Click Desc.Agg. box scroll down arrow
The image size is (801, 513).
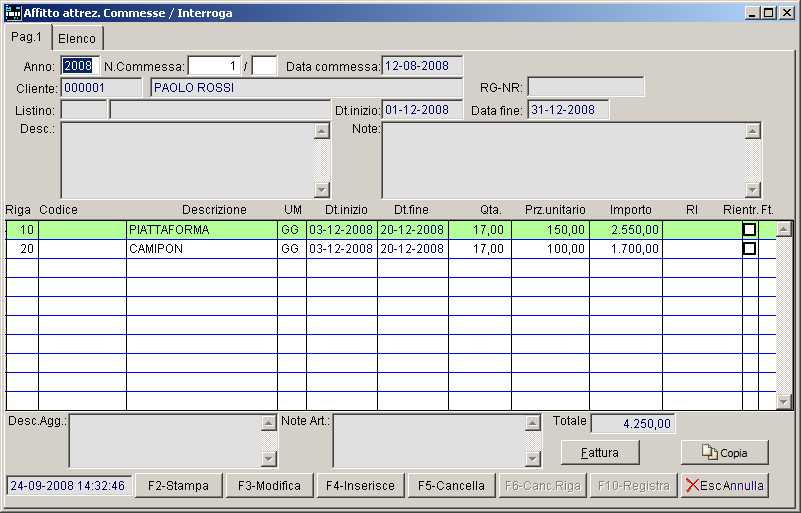pos(269,459)
